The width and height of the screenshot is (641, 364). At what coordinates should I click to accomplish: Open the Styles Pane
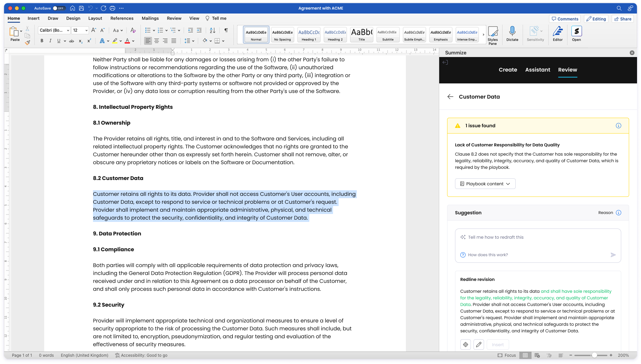coord(493,34)
